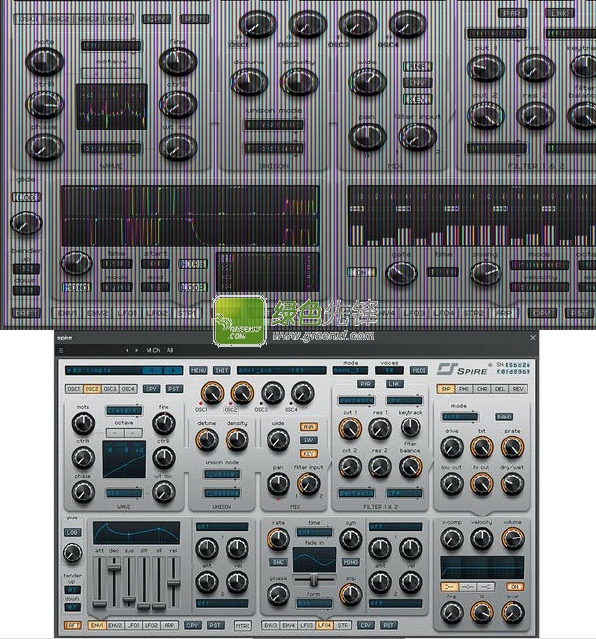Click the octave down arrow
596x639 pixels.
tap(115, 433)
